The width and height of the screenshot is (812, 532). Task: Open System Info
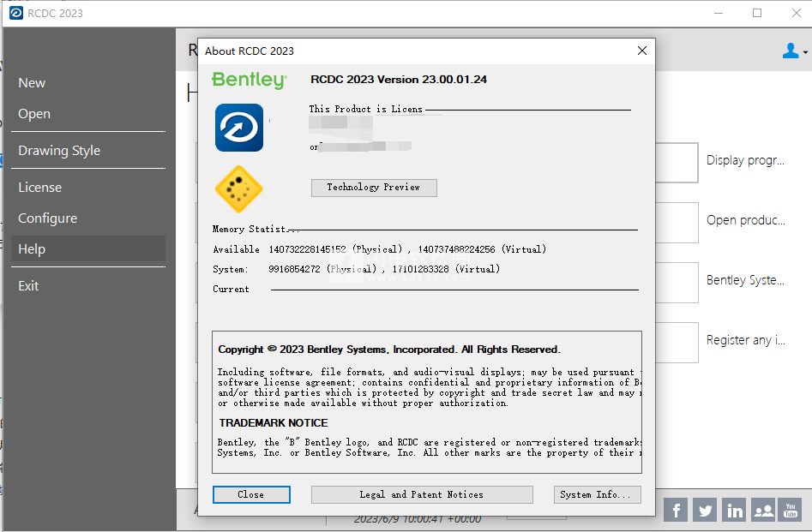coord(597,494)
